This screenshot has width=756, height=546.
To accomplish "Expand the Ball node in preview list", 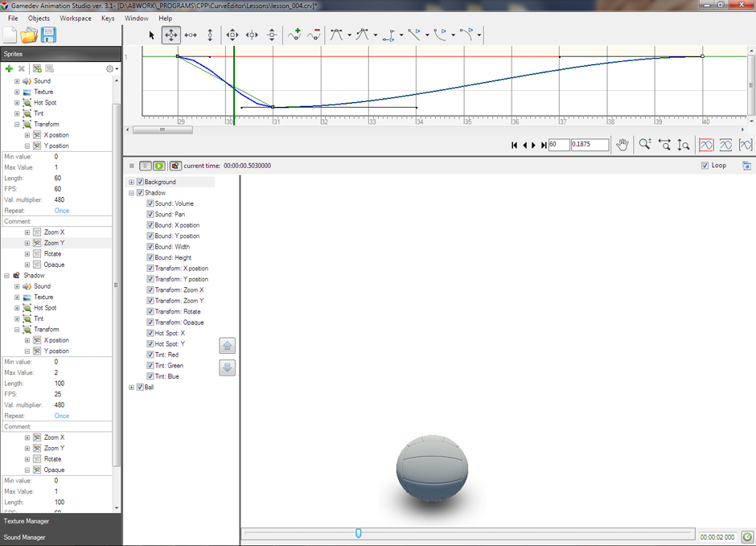I will click(x=131, y=388).
